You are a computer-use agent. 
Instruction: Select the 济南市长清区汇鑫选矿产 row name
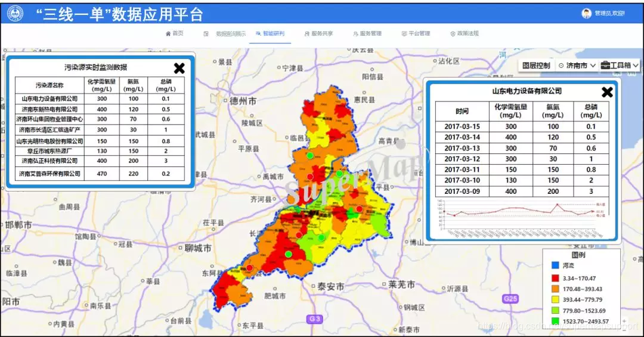point(49,130)
